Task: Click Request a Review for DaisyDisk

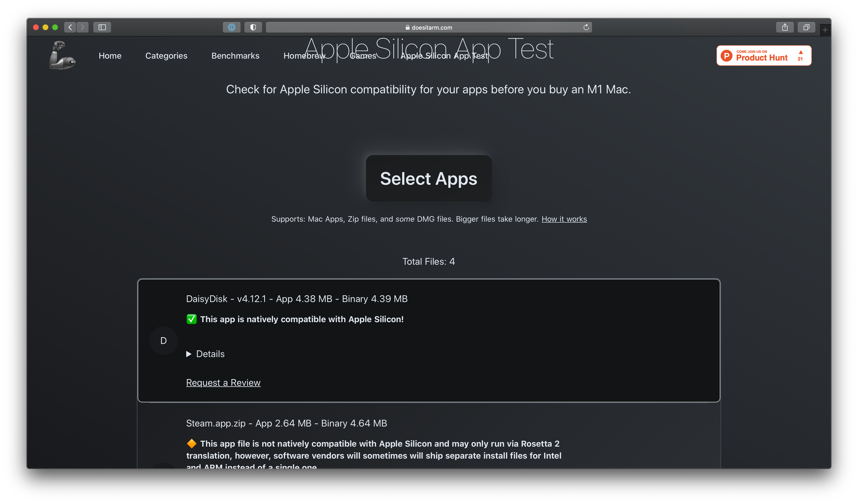Action: point(223,382)
